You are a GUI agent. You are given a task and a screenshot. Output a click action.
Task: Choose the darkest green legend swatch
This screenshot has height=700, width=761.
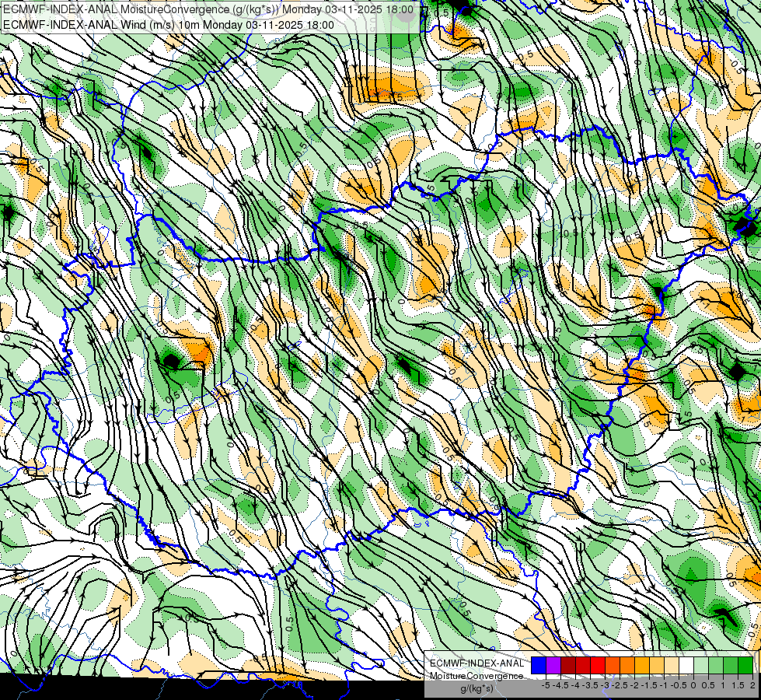click(x=745, y=665)
